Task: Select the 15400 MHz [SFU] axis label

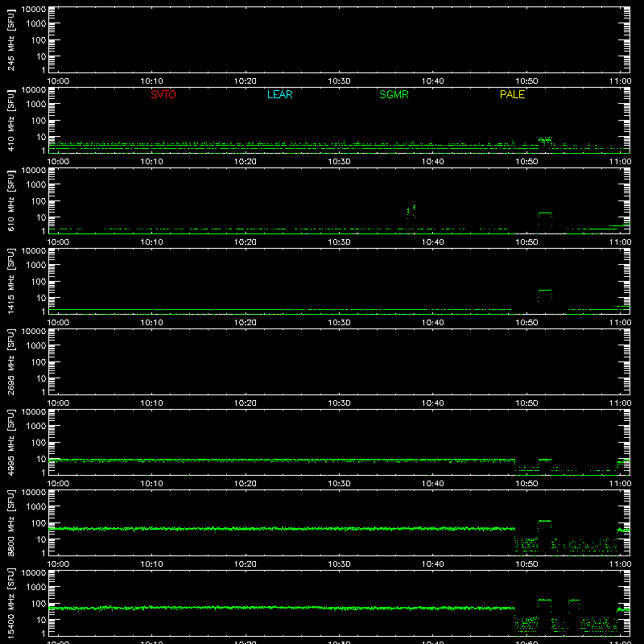Action: (x=10, y=603)
